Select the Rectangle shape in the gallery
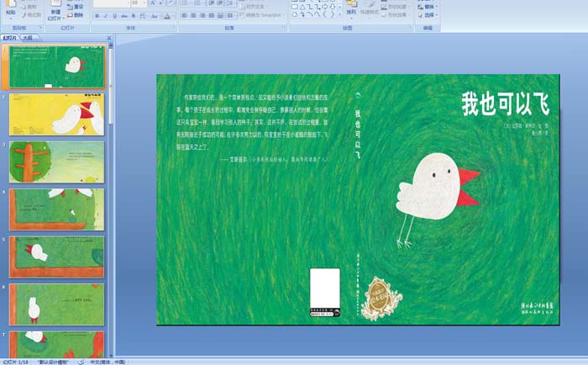This screenshot has height=365, width=588. click(295, 7)
